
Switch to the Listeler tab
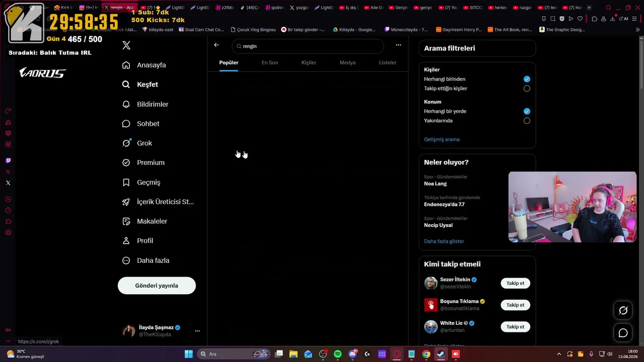(x=387, y=62)
